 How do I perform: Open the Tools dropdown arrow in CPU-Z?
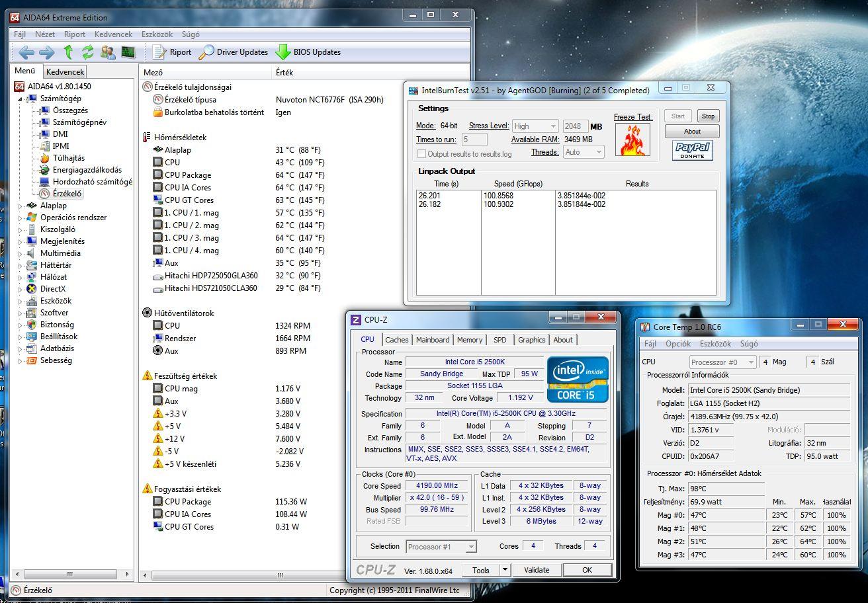click(504, 570)
